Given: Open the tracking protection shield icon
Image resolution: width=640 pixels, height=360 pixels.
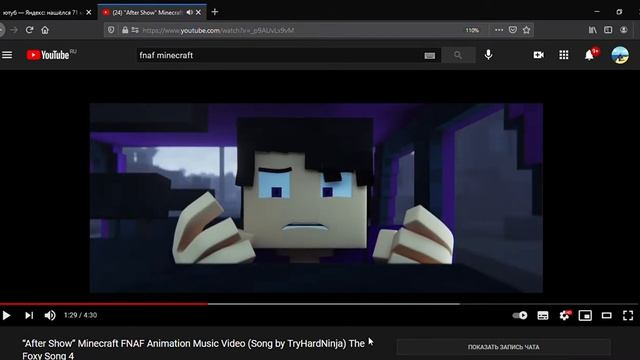Looking at the screenshot, I should coord(111,30).
